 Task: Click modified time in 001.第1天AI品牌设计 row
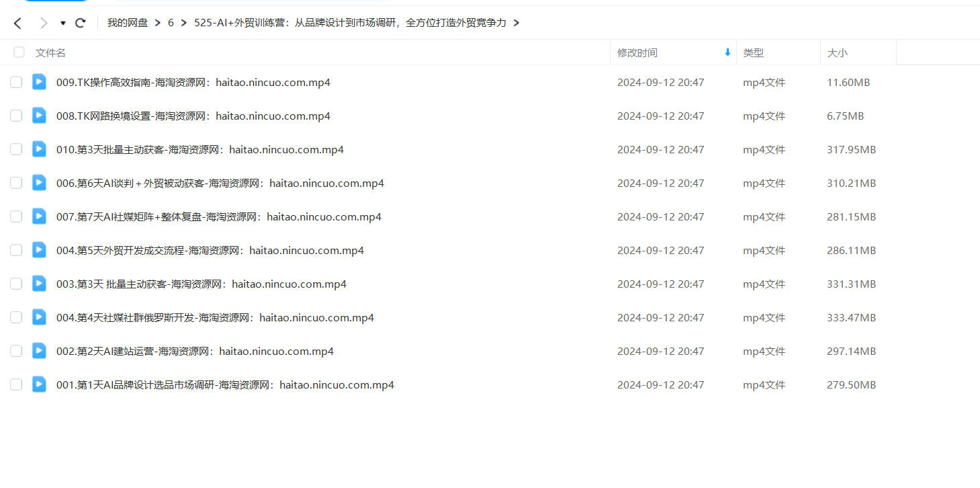pos(661,384)
